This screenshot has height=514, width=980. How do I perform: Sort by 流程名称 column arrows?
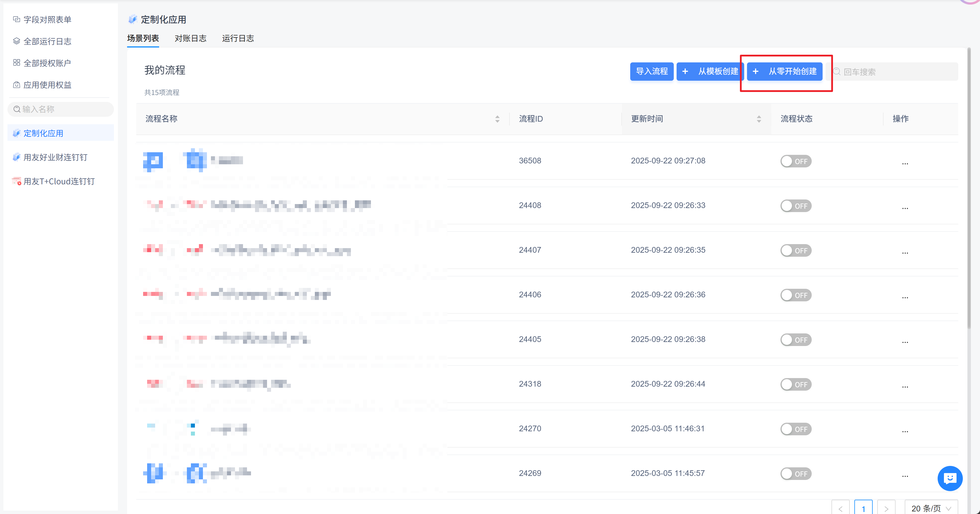[x=497, y=119]
